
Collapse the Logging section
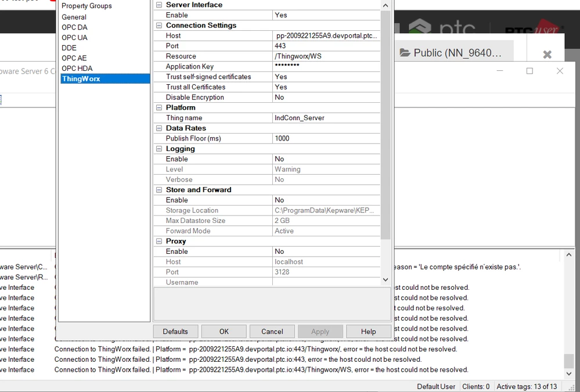(159, 149)
